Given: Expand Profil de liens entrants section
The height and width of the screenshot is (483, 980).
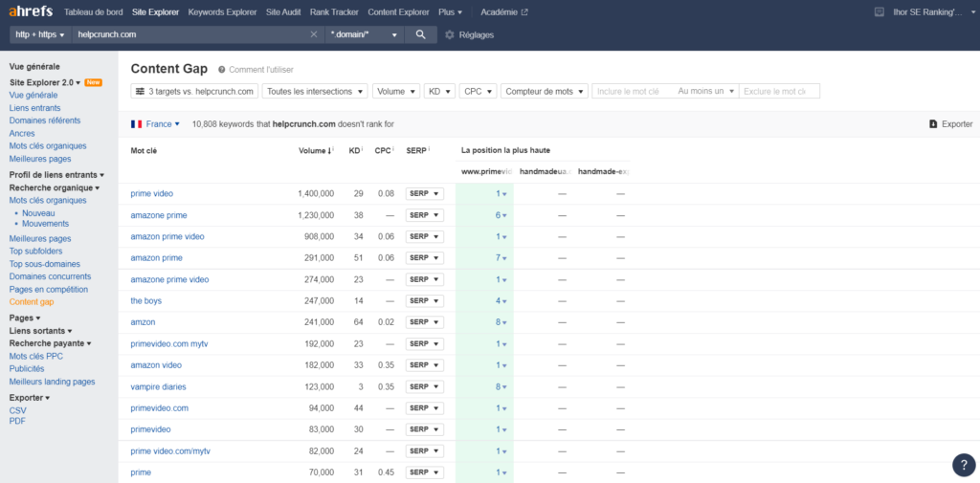Looking at the screenshot, I should [56, 175].
